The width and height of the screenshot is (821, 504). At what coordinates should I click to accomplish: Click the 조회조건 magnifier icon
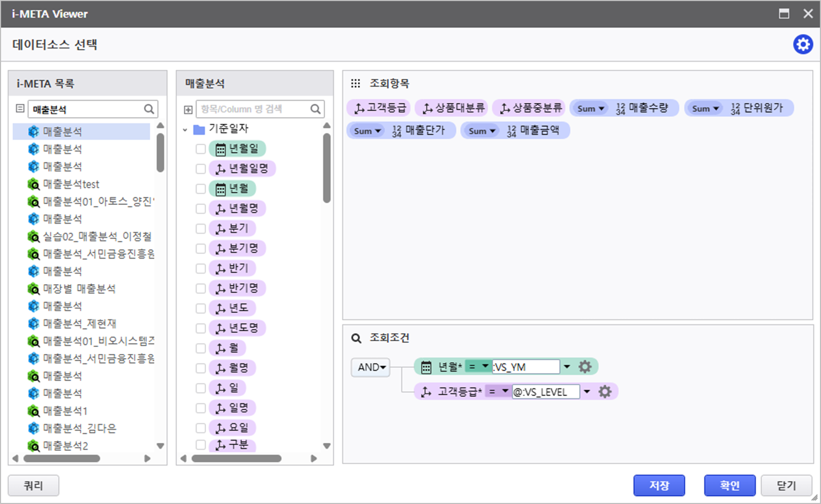pos(356,338)
